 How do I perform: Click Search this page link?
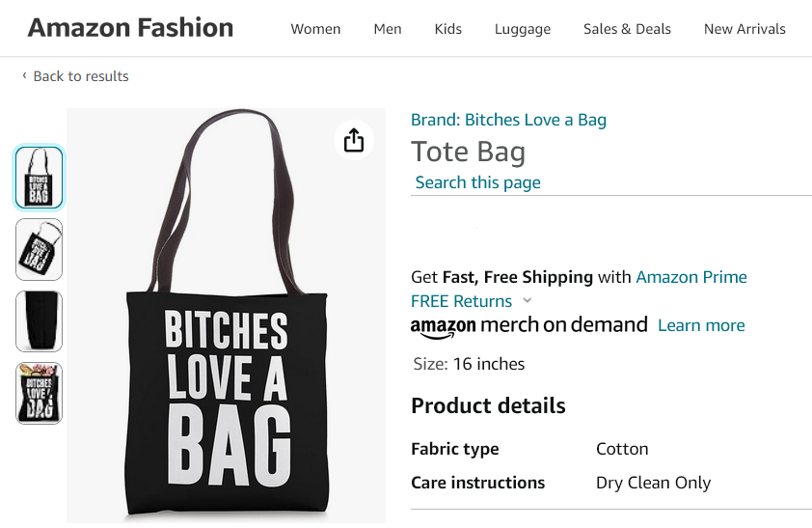[477, 182]
